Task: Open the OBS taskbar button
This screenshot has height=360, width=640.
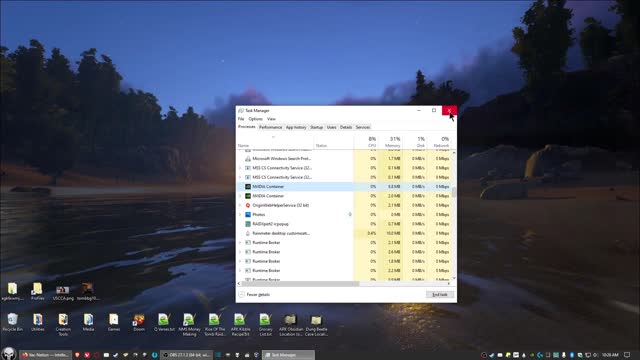Action: (x=186, y=355)
